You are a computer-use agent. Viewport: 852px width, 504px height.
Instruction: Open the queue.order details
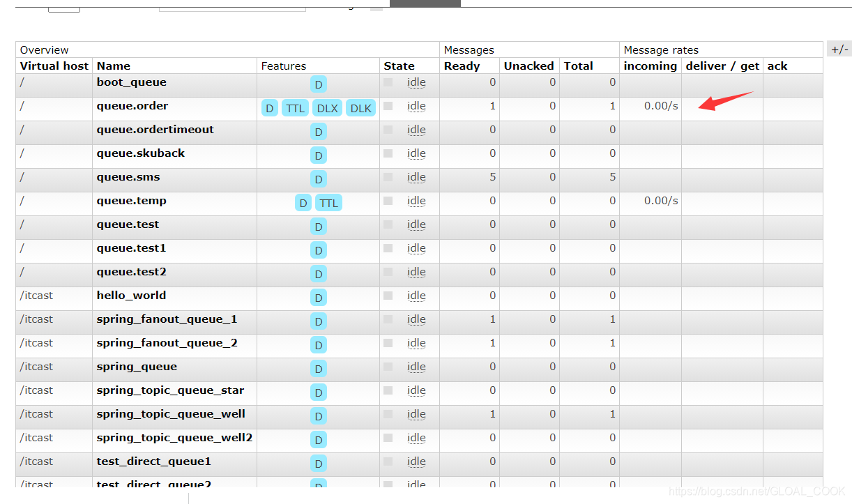pos(132,106)
